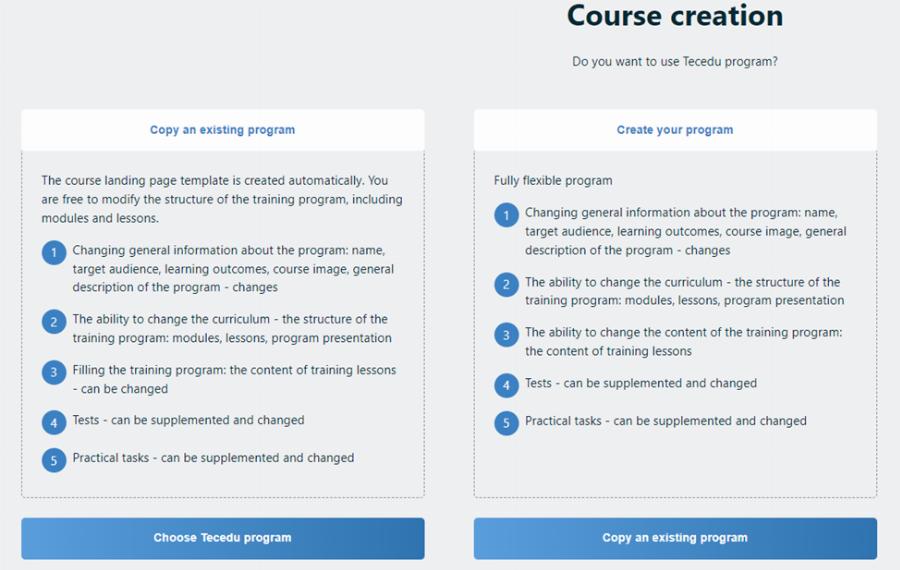Click "Do you want to use Tecedu program?" text
This screenshot has width=900, height=570.
point(675,62)
